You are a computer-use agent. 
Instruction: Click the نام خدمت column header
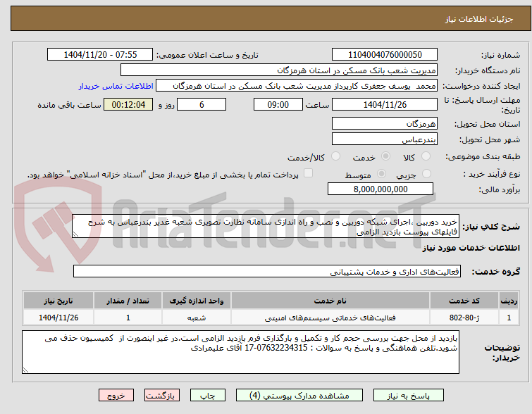pyautogui.click(x=330, y=301)
